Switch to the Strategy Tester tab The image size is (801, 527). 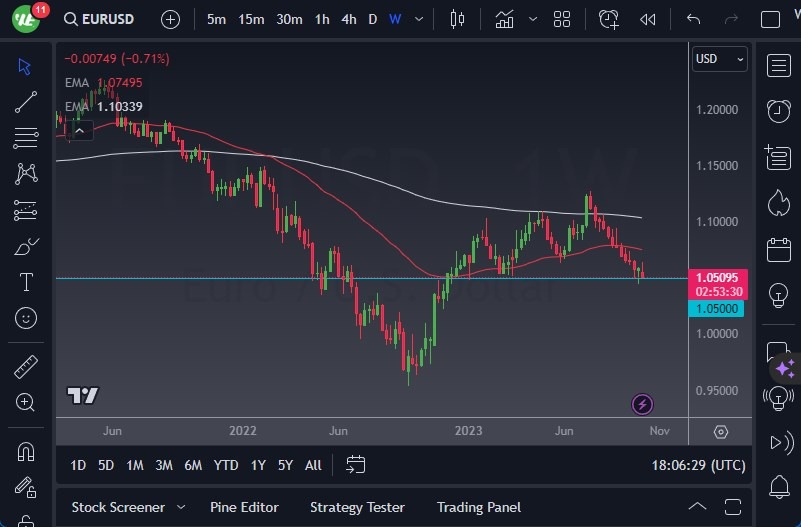(357, 507)
